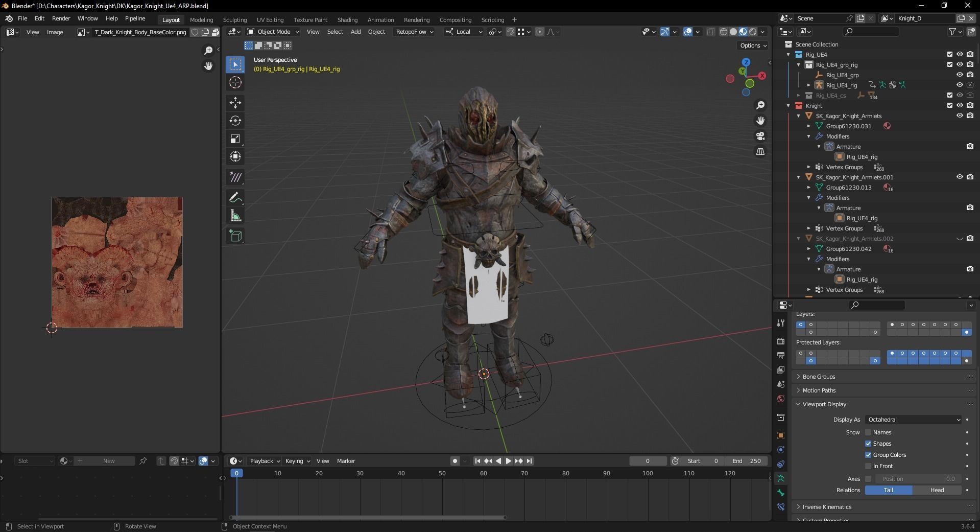This screenshot has height=532, width=980.
Task: Set Relations to Tail
Action: point(889,490)
